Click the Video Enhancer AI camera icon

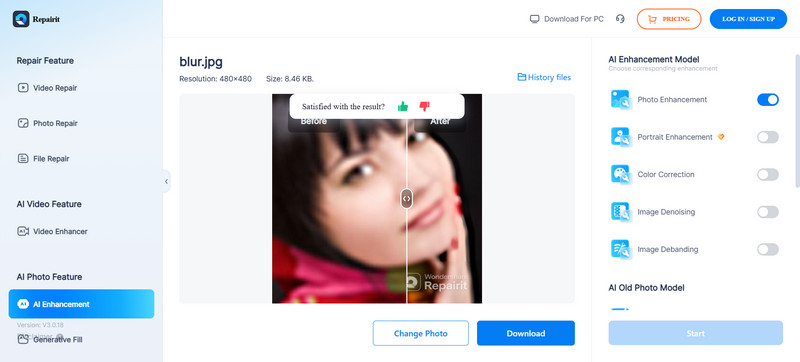[x=23, y=231]
